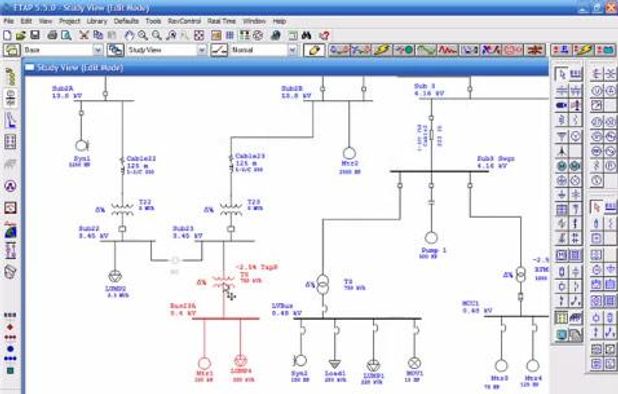Image resolution: width=618 pixels, height=394 pixels.
Task: Open the Project menu
Action: pos(69,21)
